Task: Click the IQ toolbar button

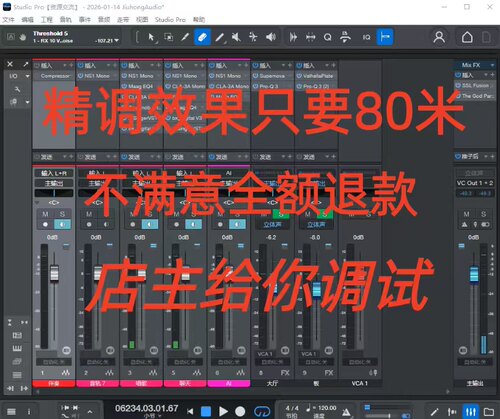Action: click(x=366, y=37)
